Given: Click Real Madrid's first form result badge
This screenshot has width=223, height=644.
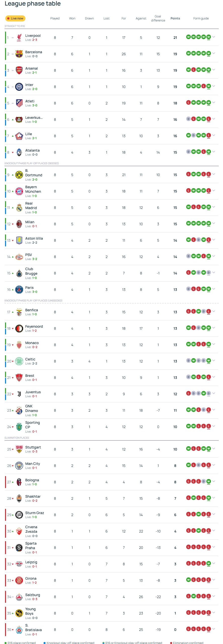Looking at the screenshot, I should [x=188, y=207].
